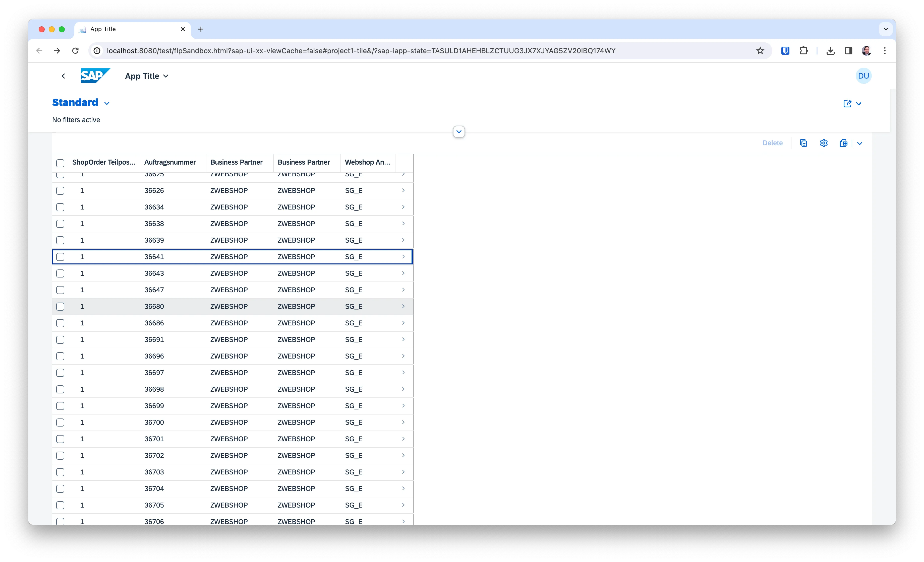Navigate into row 36680 via arrow
Screen dimensions: 924x562
(403, 307)
